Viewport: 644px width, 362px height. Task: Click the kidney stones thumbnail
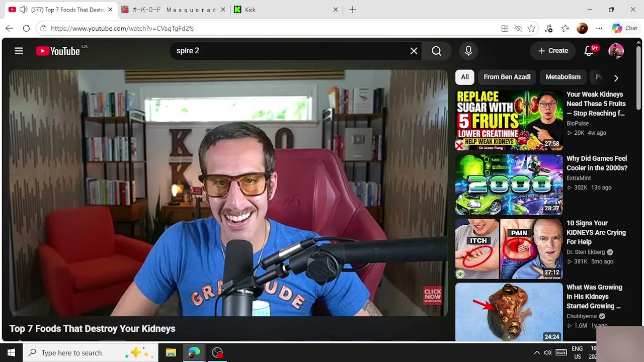pyautogui.click(x=509, y=312)
